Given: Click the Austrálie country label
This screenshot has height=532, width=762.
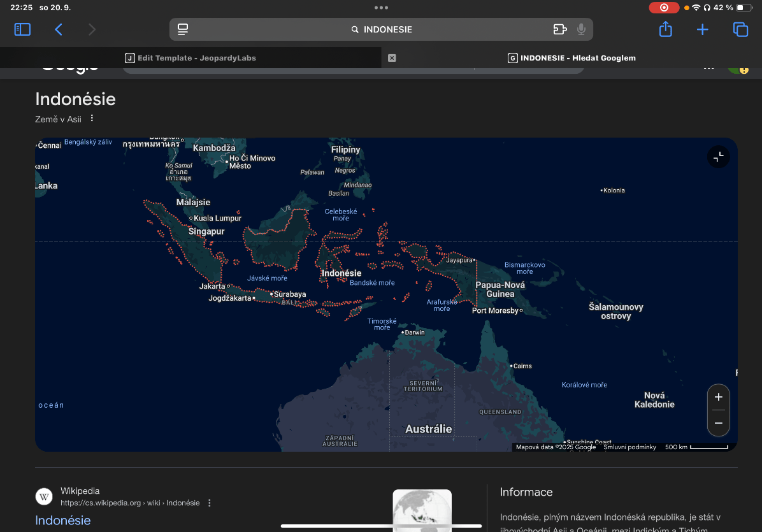Looking at the screenshot, I should pos(428,429).
